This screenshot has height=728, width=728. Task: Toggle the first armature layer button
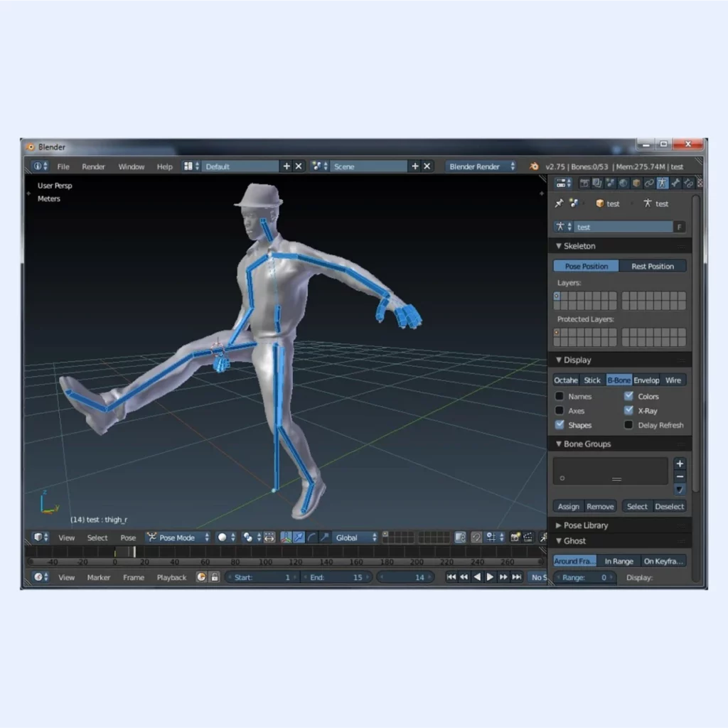(x=557, y=296)
